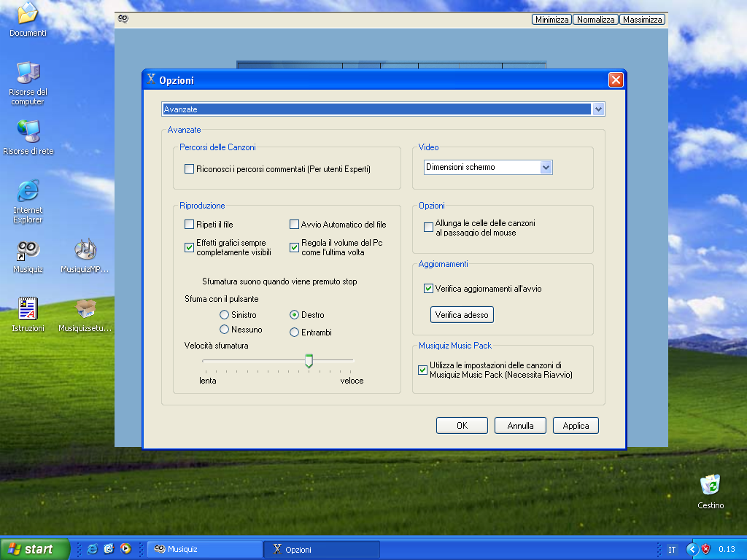Check Avvio Automatico del file
Viewport: 747px width, 560px height.
(295, 225)
